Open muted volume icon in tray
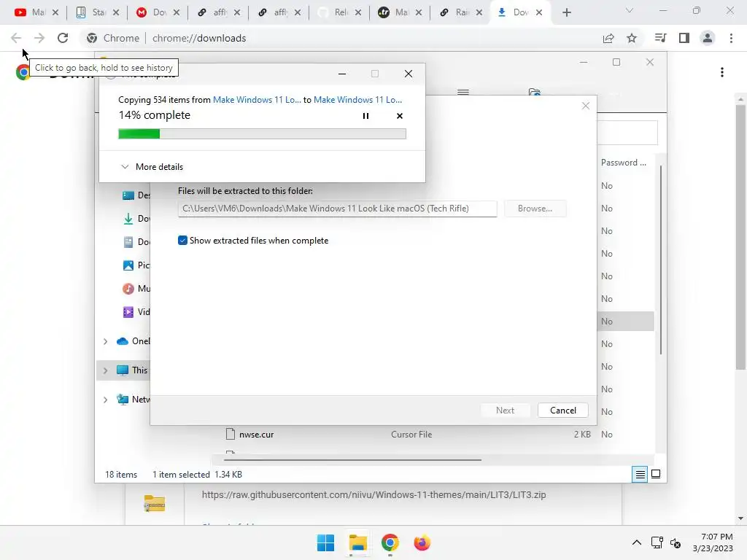The image size is (747, 560). coord(676,542)
